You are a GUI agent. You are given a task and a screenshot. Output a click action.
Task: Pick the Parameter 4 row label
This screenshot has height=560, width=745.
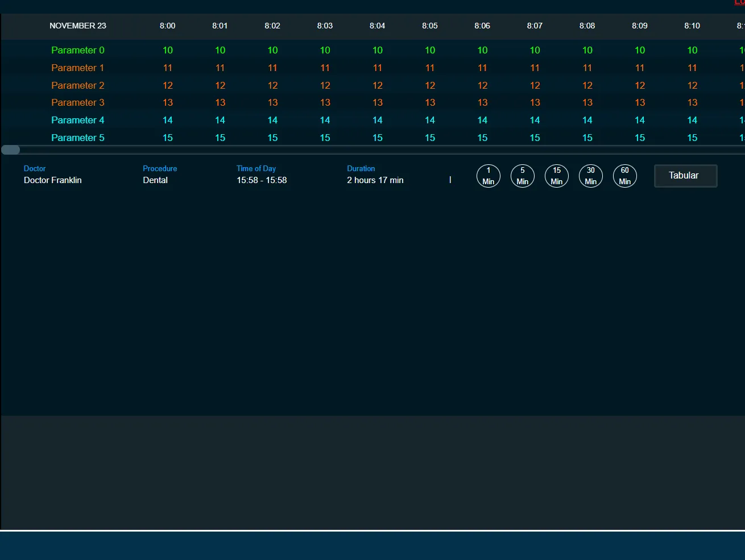(x=78, y=120)
